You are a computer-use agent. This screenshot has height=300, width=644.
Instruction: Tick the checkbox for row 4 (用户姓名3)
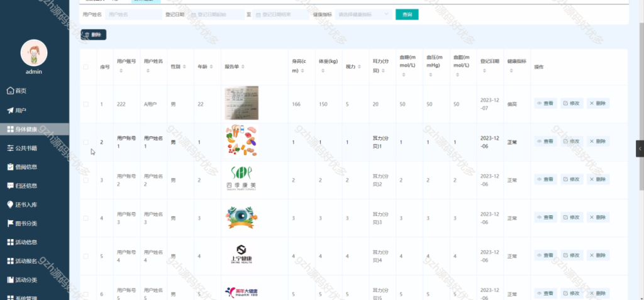point(86,218)
